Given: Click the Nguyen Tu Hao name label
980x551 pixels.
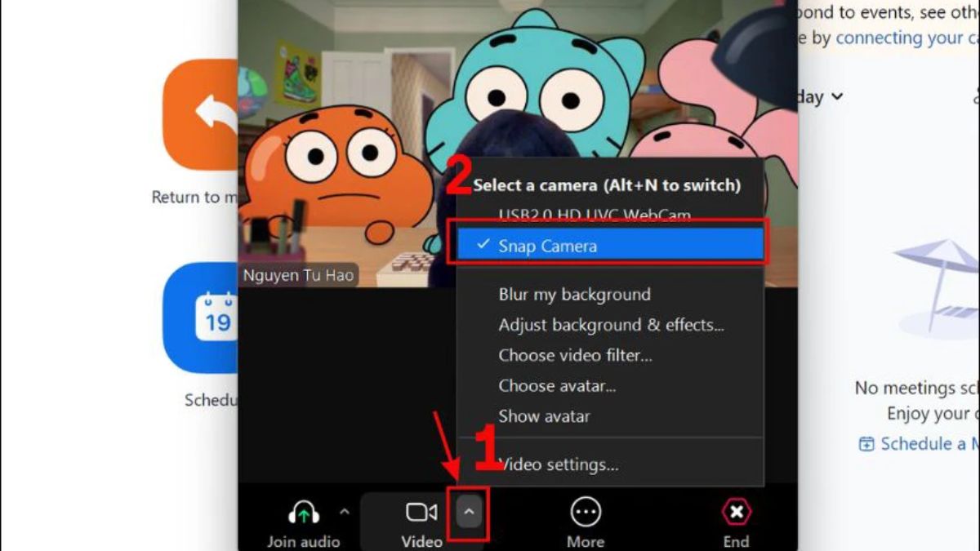Looking at the screenshot, I should click(298, 275).
